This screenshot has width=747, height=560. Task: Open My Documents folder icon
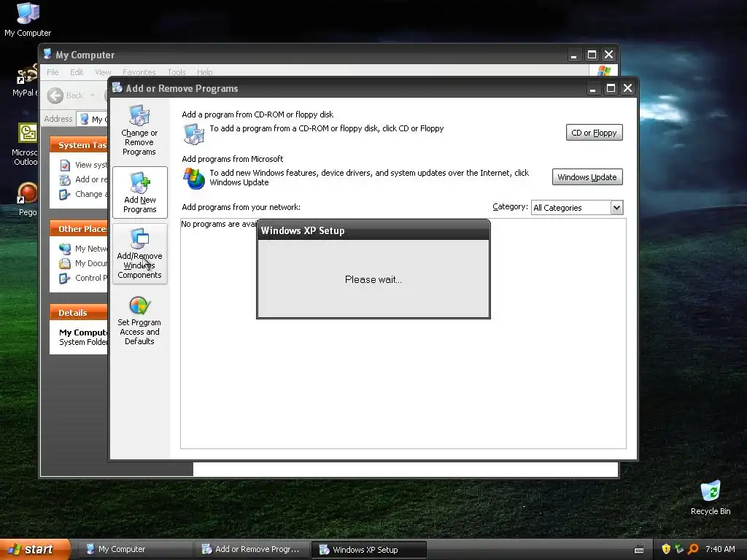[x=65, y=263]
